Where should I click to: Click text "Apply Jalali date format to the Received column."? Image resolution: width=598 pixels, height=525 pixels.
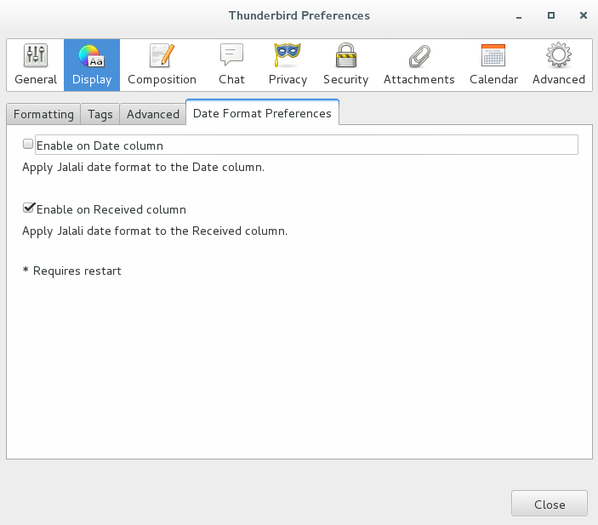155,231
